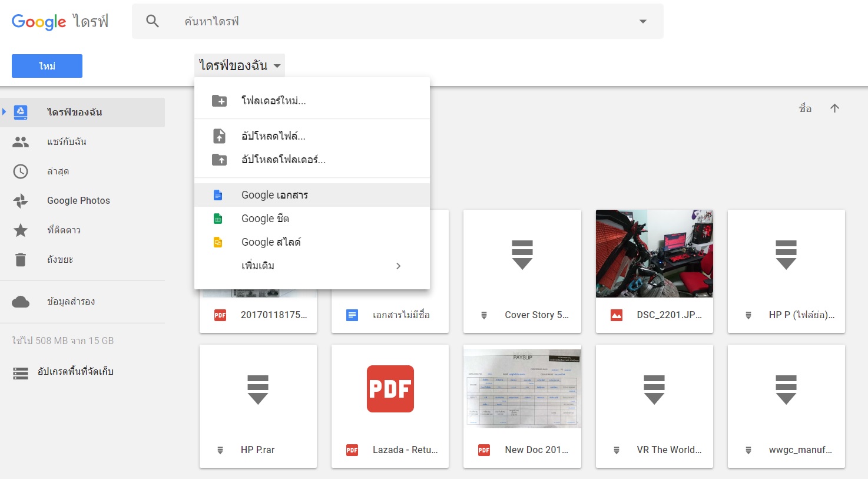Click the recent clock icon
The width and height of the screenshot is (868, 479).
click(21, 171)
